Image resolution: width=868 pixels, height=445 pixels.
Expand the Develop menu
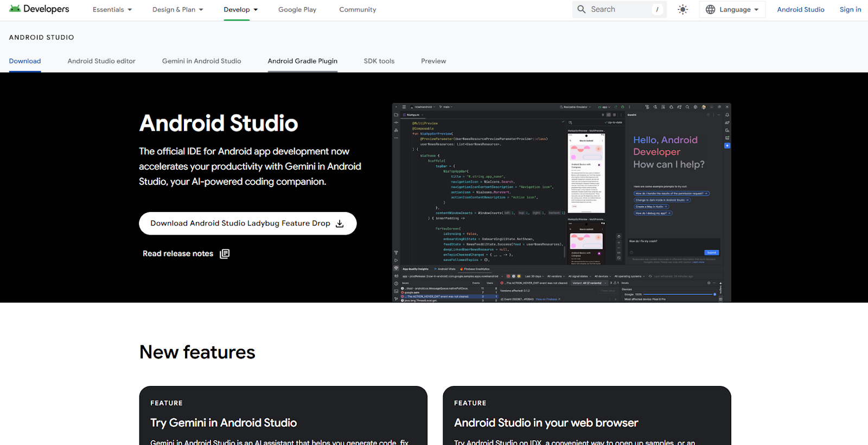[x=240, y=10]
